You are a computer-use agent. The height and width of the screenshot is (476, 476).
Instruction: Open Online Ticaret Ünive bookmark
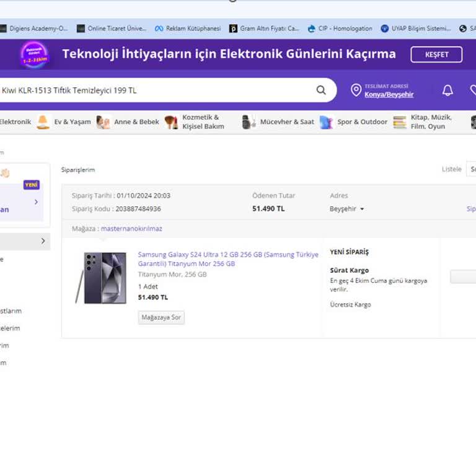(112, 29)
